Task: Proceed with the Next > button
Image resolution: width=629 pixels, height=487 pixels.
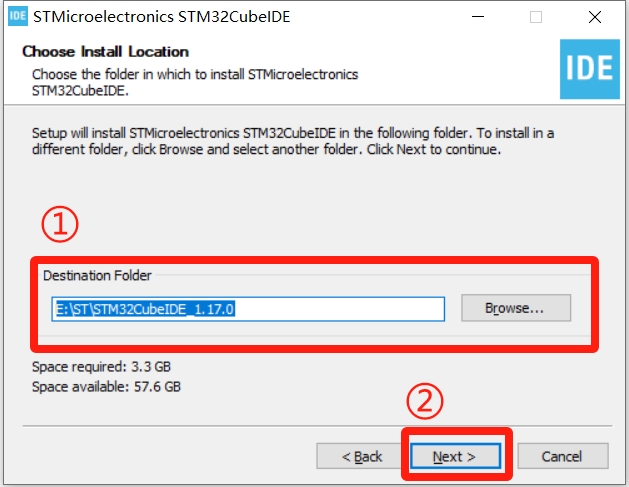Action: 455,456
